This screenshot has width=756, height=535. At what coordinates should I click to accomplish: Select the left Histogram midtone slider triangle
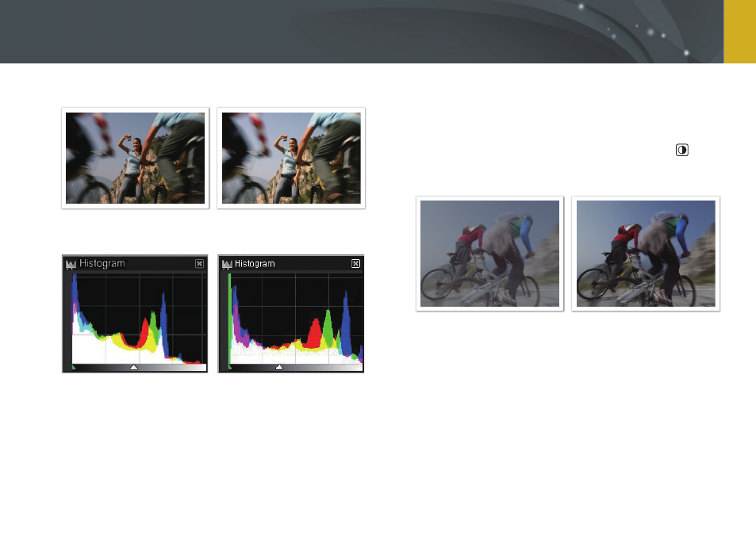click(x=134, y=368)
